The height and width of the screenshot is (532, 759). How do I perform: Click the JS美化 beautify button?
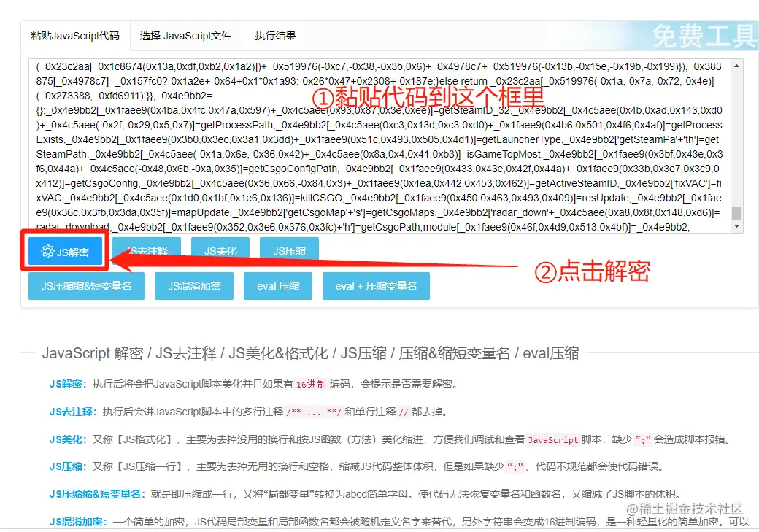[x=220, y=250]
